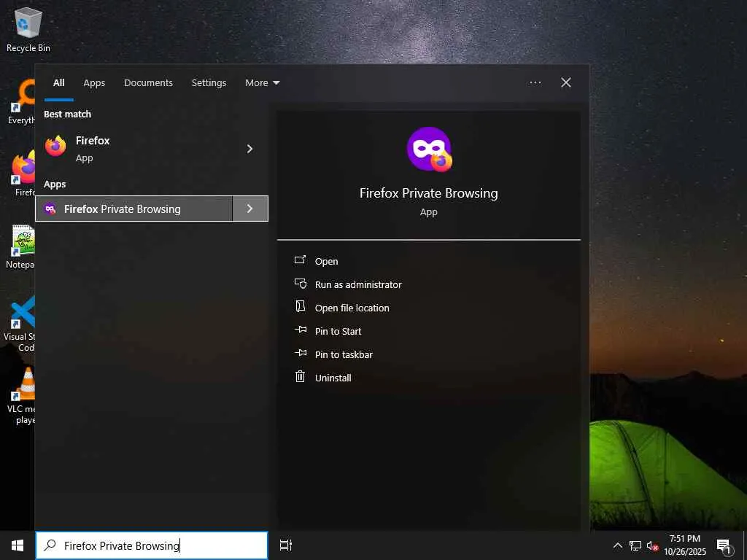Open the Action Center notifications icon
Viewport: 747px width, 560px height.
(724, 545)
